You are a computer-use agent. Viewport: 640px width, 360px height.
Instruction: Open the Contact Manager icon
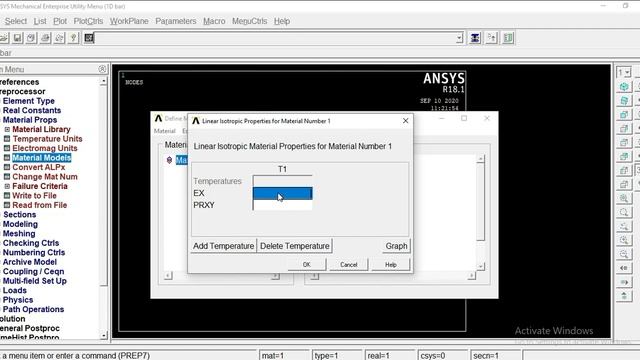(x=508, y=38)
